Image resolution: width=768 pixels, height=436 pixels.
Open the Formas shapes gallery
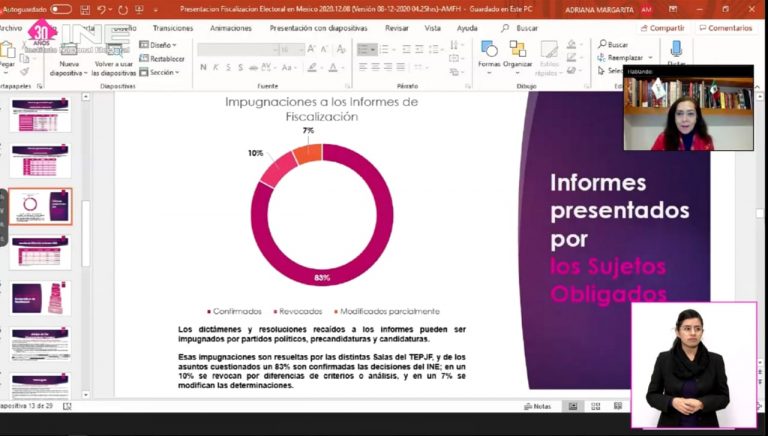tap(489, 54)
